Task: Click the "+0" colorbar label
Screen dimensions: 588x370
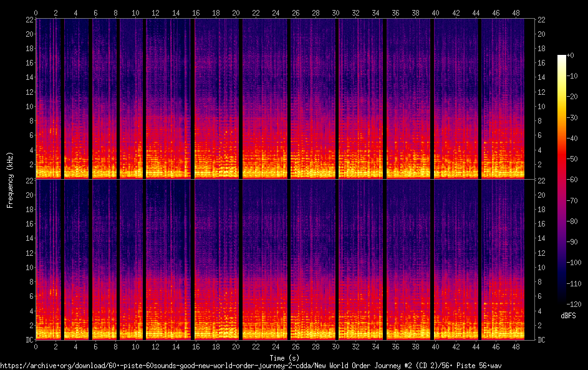Action: pos(570,56)
